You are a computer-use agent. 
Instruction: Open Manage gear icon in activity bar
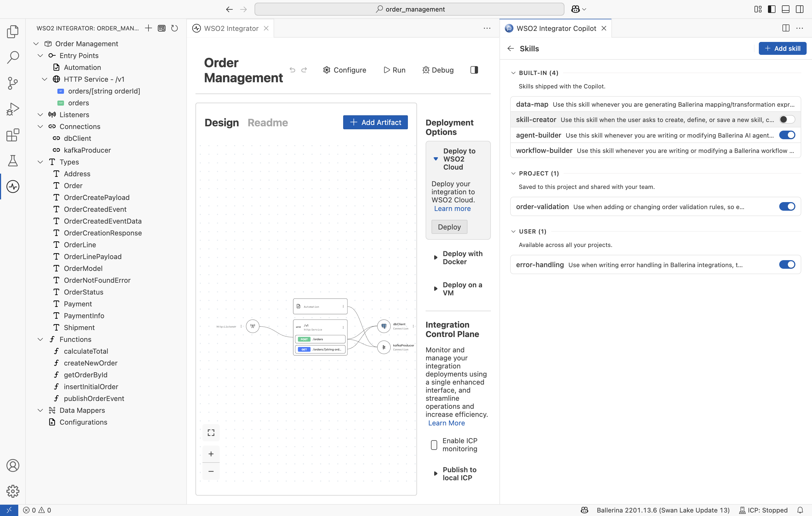click(12, 491)
